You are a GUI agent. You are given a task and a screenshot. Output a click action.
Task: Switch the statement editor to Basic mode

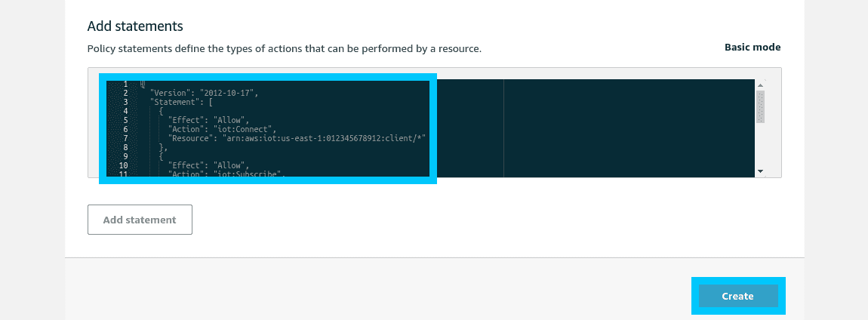pos(753,48)
